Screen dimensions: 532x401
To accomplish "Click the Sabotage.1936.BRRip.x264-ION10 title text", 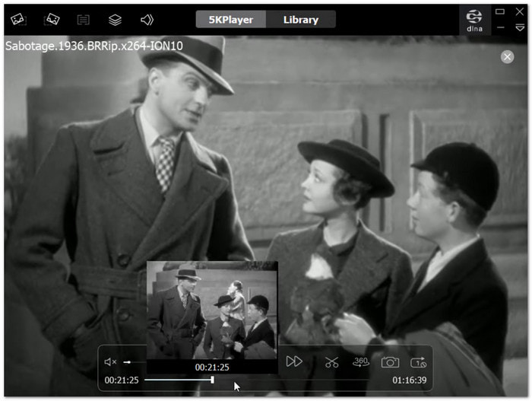I will [x=94, y=46].
